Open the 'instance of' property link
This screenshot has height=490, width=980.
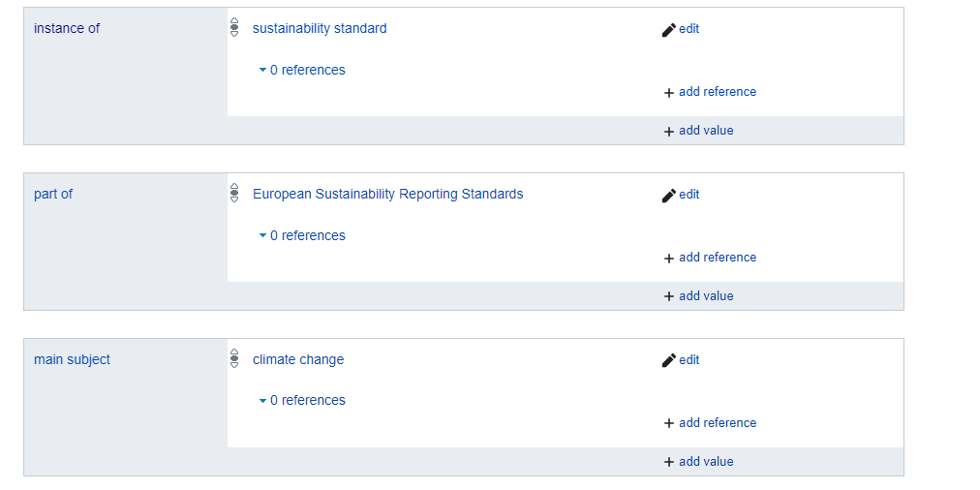(67, 28)
